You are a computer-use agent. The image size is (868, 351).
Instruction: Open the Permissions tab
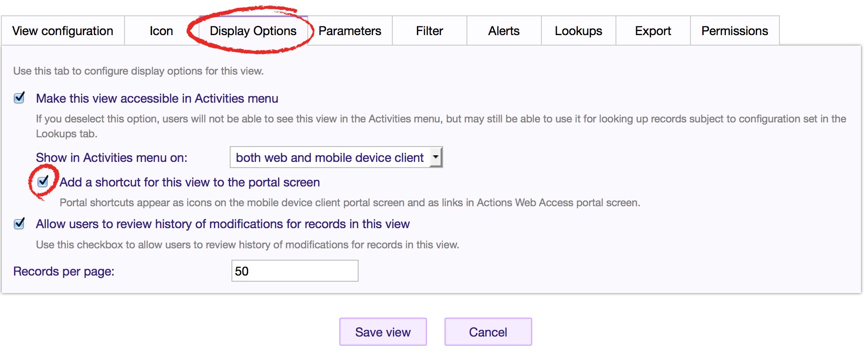[x=735, y=31]
